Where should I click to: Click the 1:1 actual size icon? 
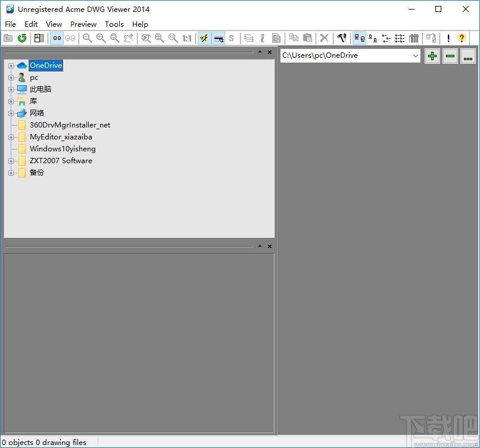point(186,38)
